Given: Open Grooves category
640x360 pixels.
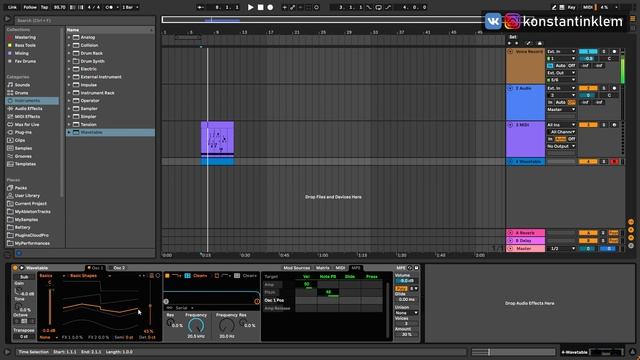Looking at the screenshot, I should (23, 156).
